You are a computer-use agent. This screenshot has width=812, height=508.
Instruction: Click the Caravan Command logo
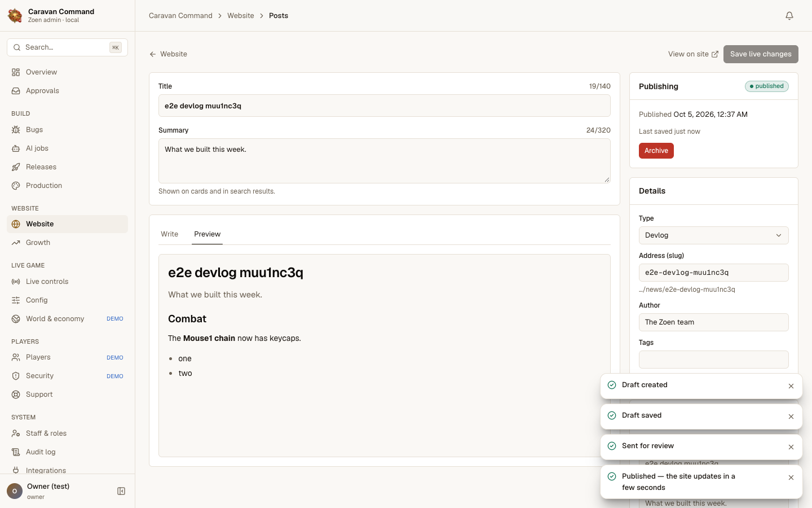15,16
